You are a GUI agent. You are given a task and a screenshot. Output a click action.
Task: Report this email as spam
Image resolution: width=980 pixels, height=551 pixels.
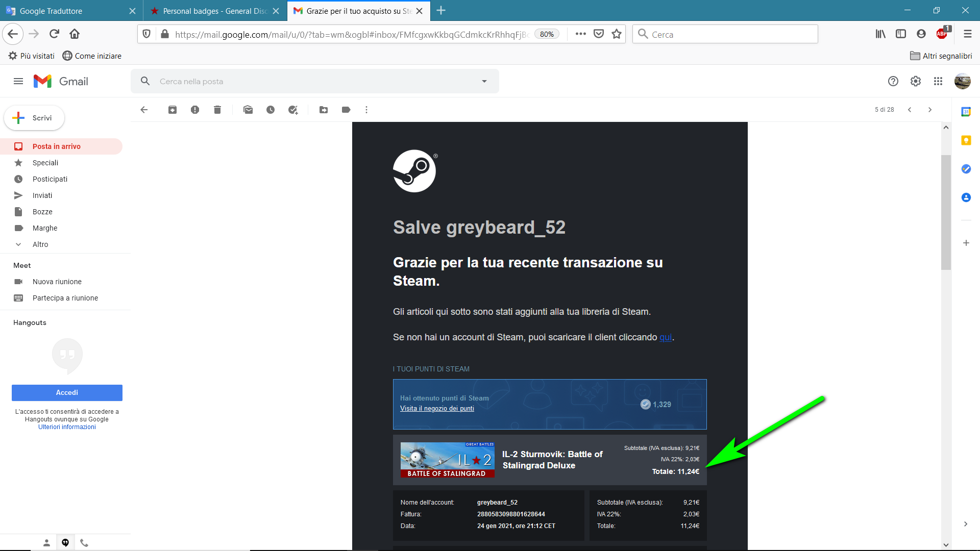(195, 110)
